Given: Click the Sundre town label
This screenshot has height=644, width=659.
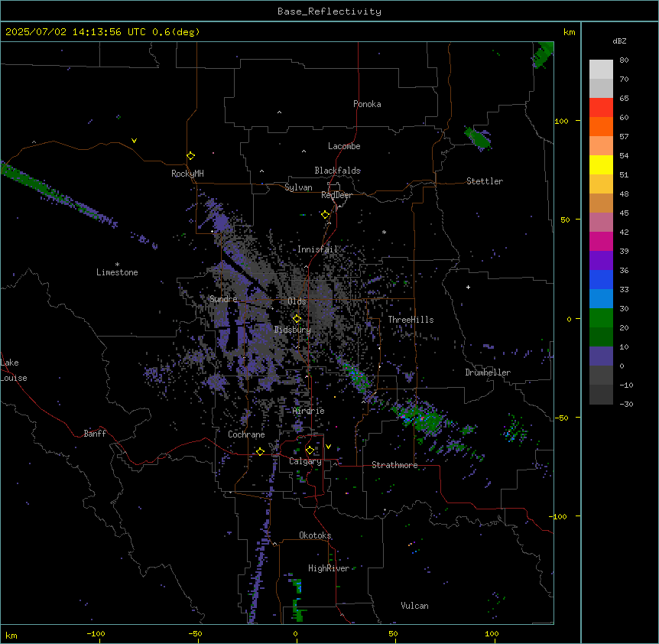Looking at the screenshot, I should [x=223, y=299].
